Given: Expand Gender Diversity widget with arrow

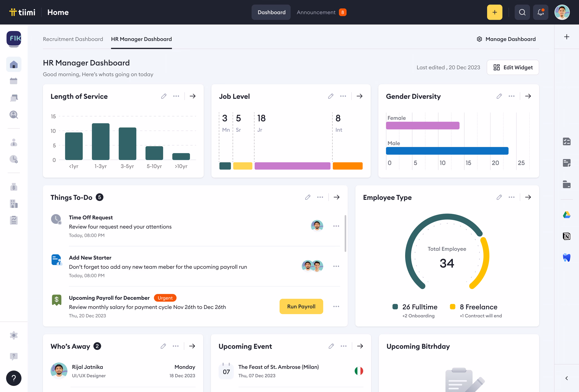Looking at the screenshot, I should [528, 96].
